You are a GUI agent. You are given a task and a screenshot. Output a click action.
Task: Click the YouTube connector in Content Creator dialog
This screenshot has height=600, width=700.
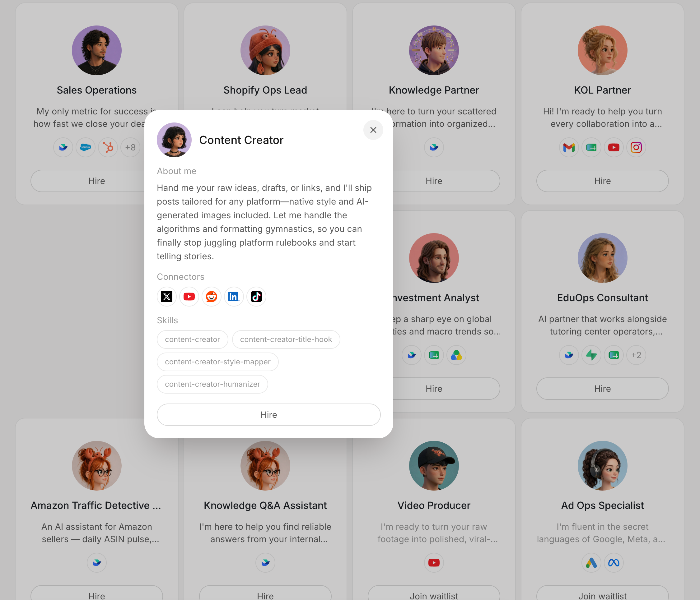pyautogui.click(x=189, y=297)
